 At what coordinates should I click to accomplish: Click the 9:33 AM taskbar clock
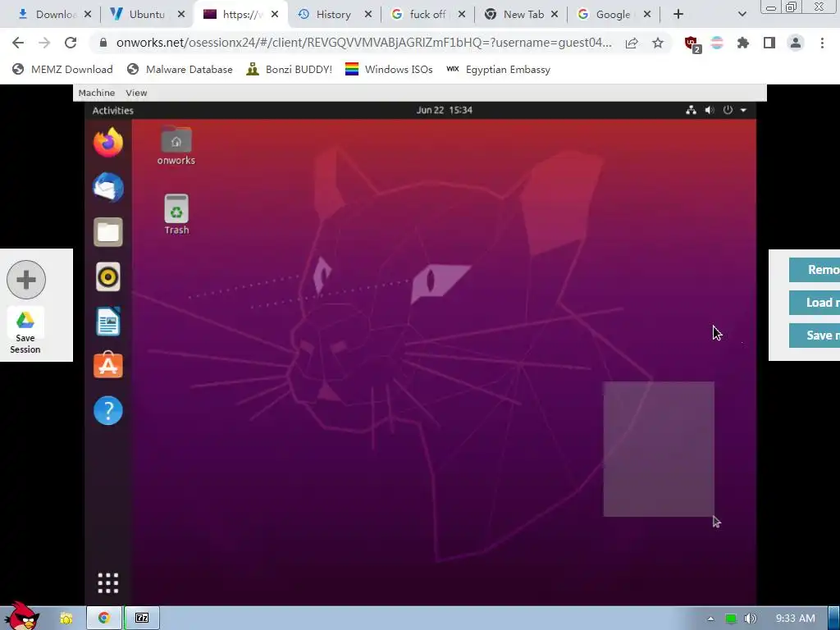pos(796,619)
